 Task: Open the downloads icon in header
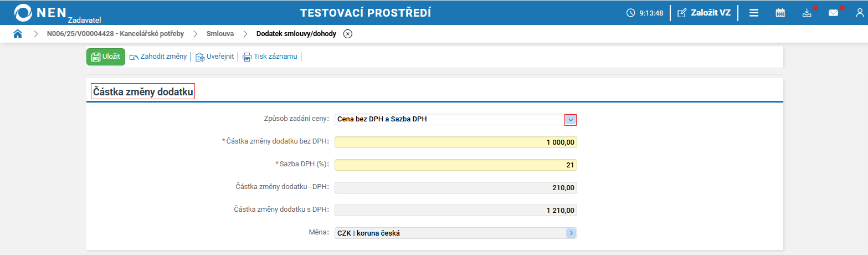[x=807, y=13]
